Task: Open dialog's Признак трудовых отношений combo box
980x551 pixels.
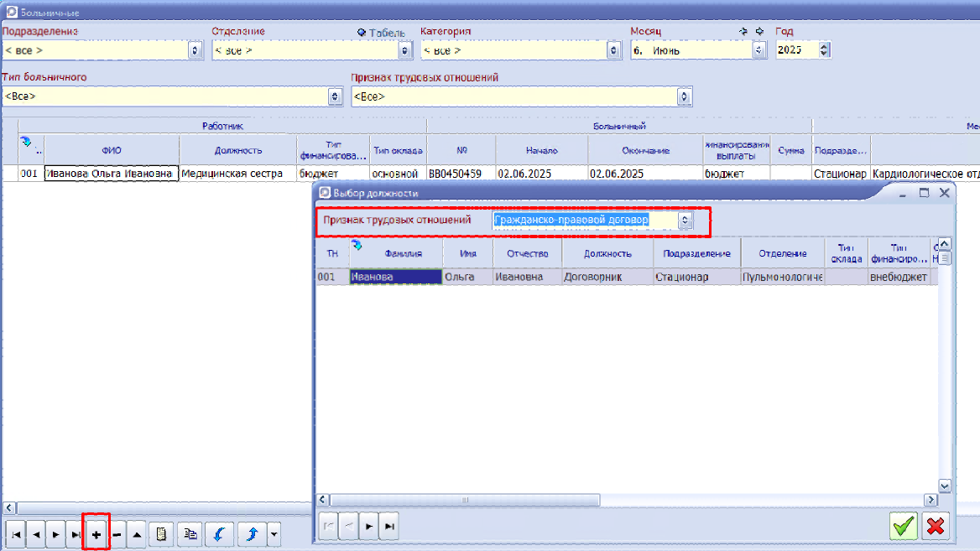Action: click(x=685, y=221)
